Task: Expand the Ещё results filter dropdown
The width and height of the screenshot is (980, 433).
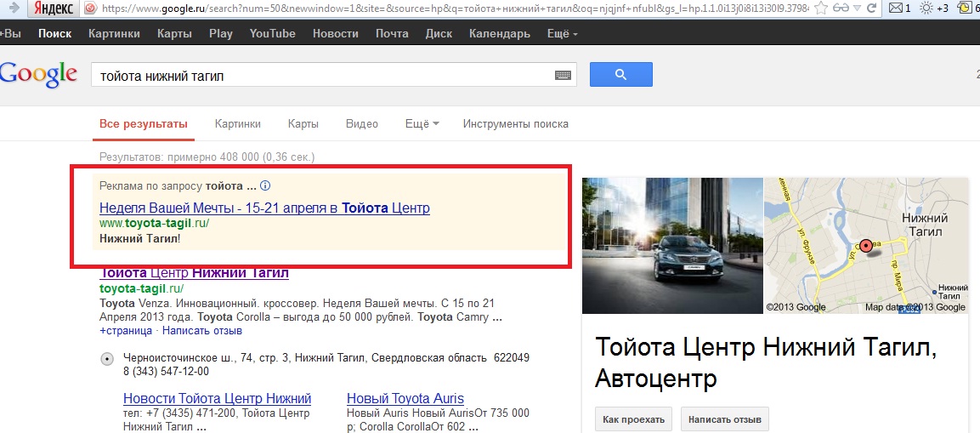Action: click(422, 124)
